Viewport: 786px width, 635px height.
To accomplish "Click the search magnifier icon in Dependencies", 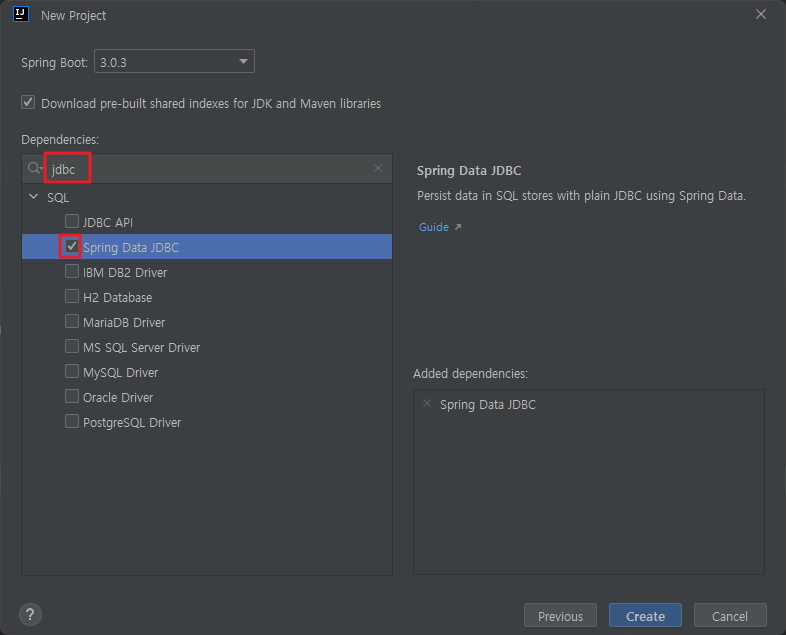I will pyautogui.click(x=35, y=168).
